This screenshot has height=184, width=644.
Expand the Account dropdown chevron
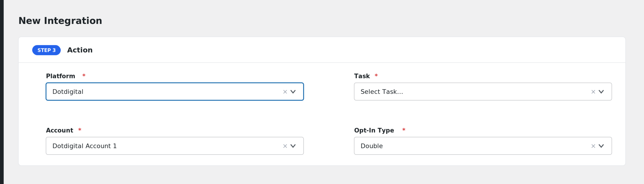click(x=293, y=146)
